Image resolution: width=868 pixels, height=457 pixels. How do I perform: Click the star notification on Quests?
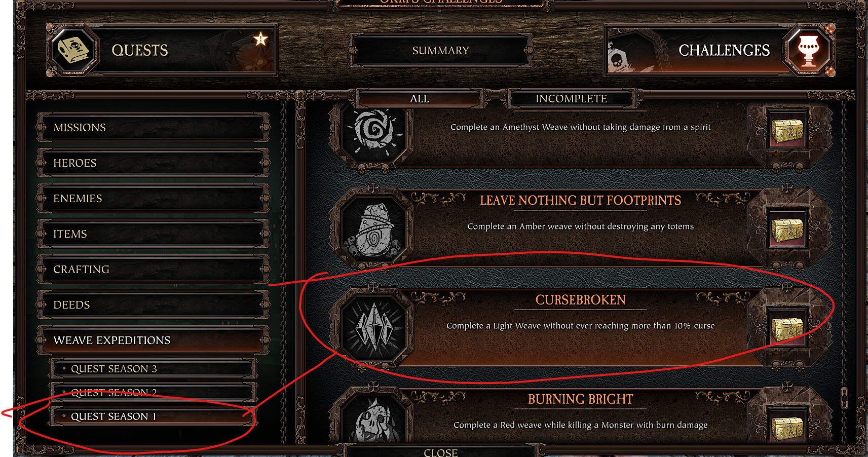[x=260, y=39]
